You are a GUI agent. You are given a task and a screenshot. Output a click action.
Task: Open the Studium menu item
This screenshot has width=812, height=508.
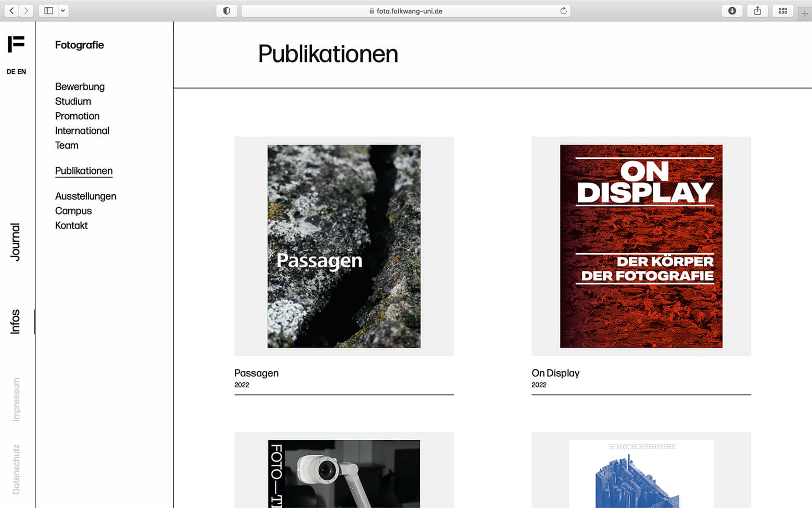[x=73, y=101]
